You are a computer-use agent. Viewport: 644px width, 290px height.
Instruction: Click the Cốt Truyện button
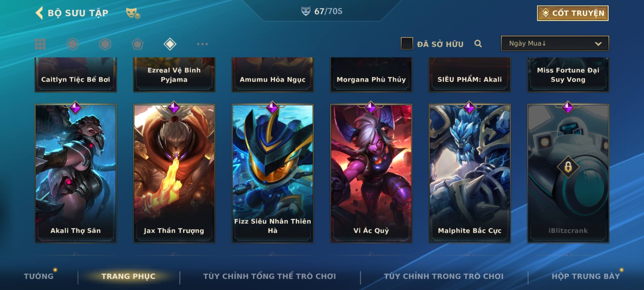point(573,13)
